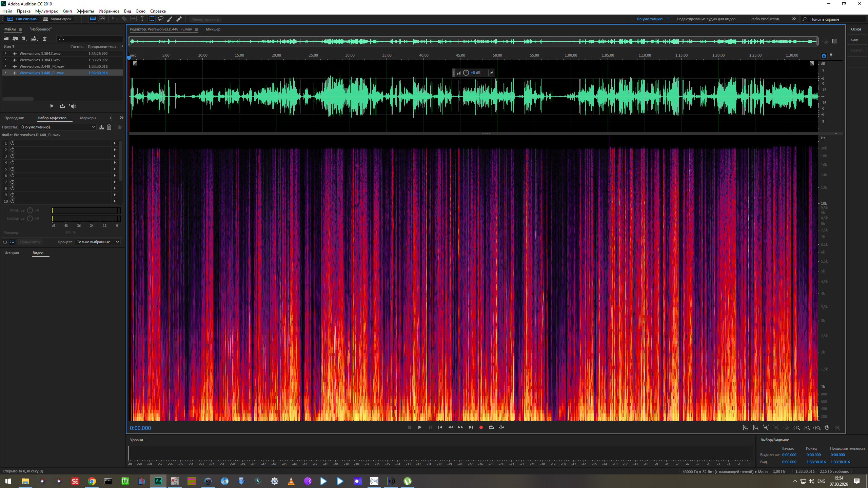Image resolution: width=868 pixels, height=488 pixels.
Task: Select the Marquee selection tool
Action: tap(152, 19)
